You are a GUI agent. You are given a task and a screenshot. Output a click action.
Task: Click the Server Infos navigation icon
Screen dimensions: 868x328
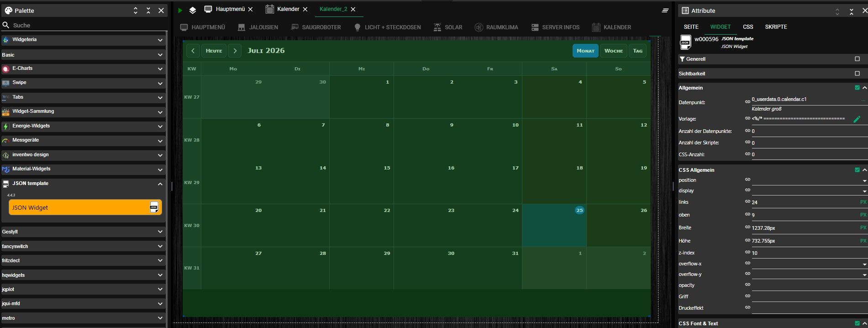pyautogui.click(x=535, y=27)
